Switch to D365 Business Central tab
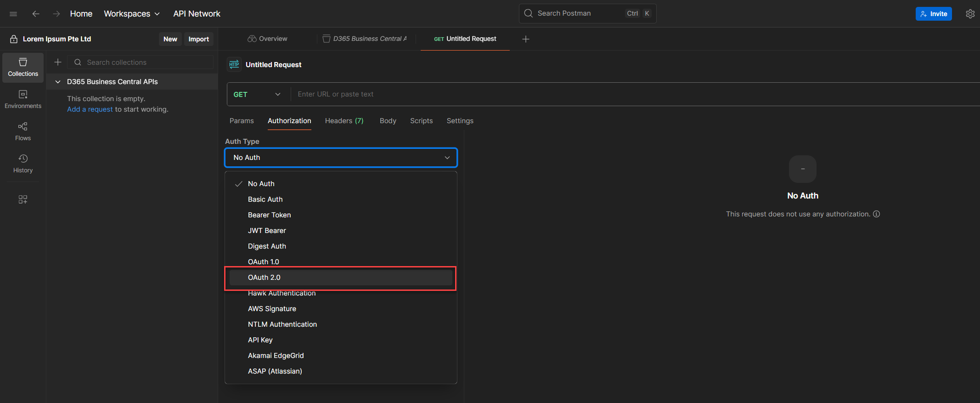980x403 pixels. click(365, 39)
